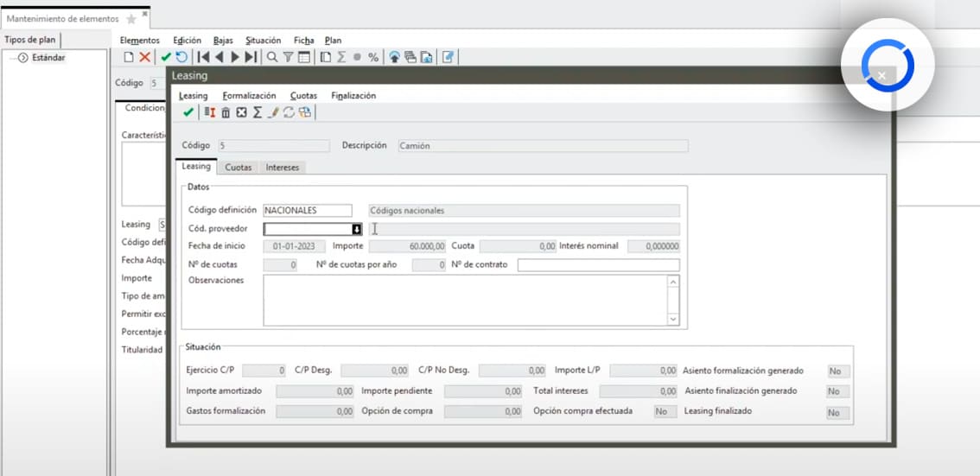Click the Nº de contrato input field
Viewport: 980px width, 476px height.
(598, 265)
